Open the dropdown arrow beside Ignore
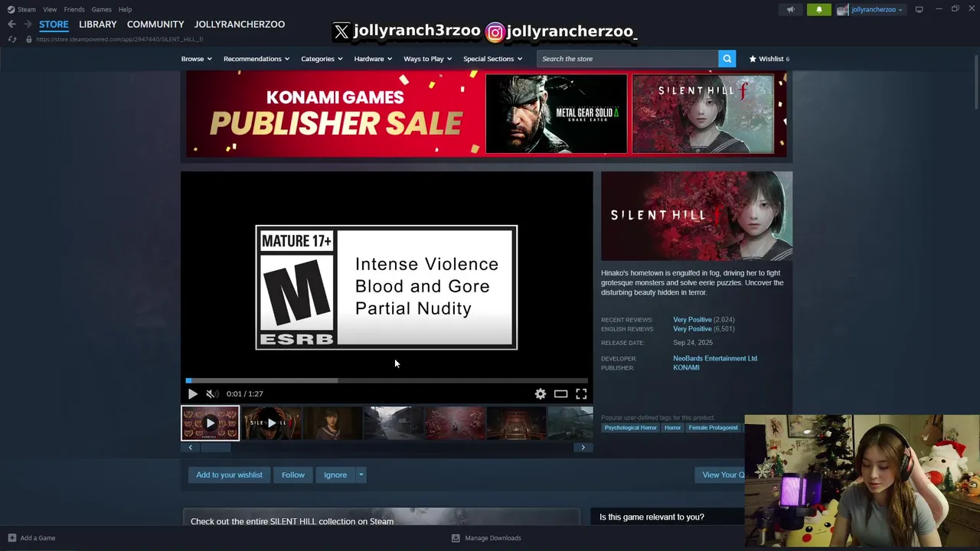Image resolution: width=980 pixels, height=551 pixels. click(361, 475)
